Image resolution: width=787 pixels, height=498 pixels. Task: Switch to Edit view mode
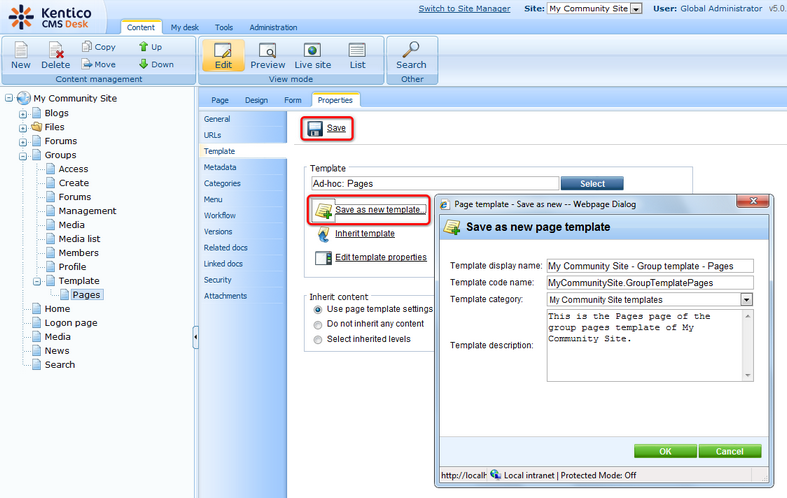223,55
